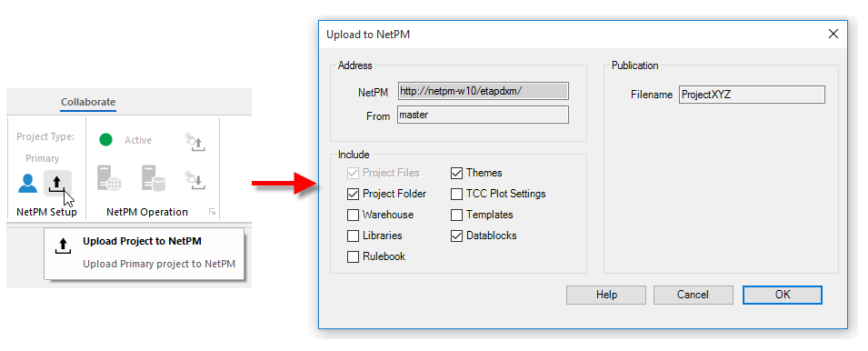Image resolution: width=868 pixels, height=351 pixels.
Task: Click the OK button
Action: coord(783,296)
